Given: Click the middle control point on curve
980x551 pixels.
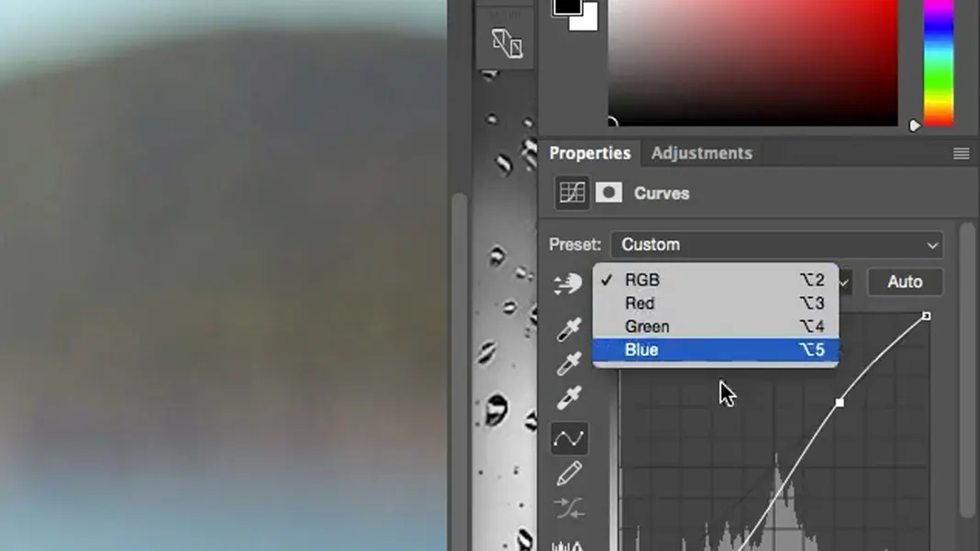Looking at the screenshot, I should [840, 403].
